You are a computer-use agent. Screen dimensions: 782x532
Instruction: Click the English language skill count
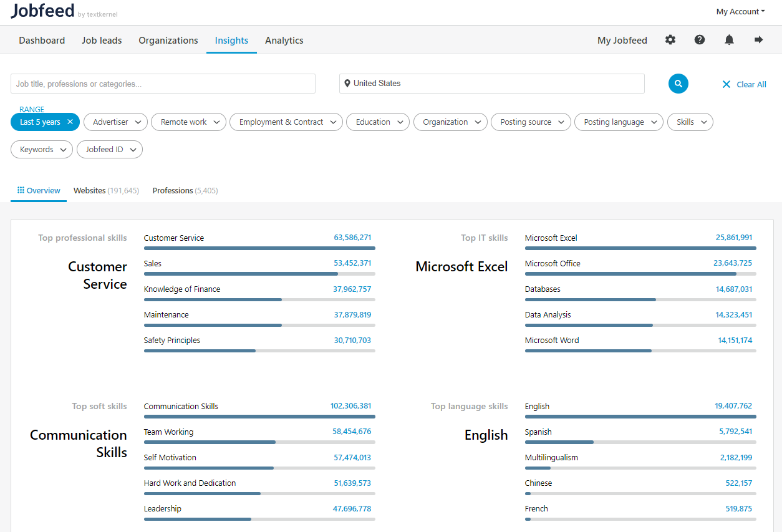pos(733,406)
